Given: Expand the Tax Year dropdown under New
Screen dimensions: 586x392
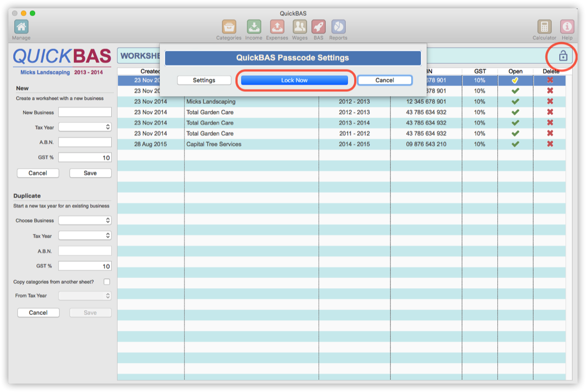Looking at the screenshot, I should (84, 126).
